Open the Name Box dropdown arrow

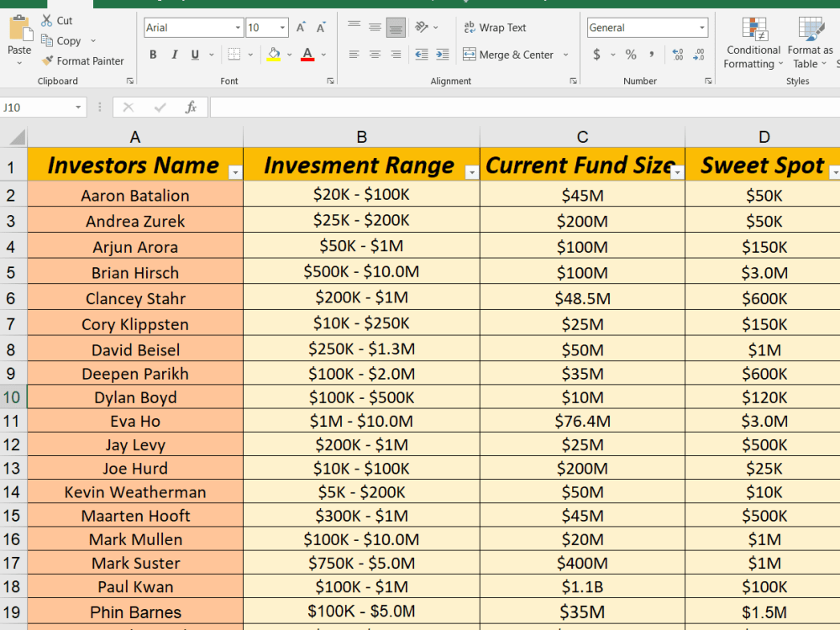[x=78, y=108]
